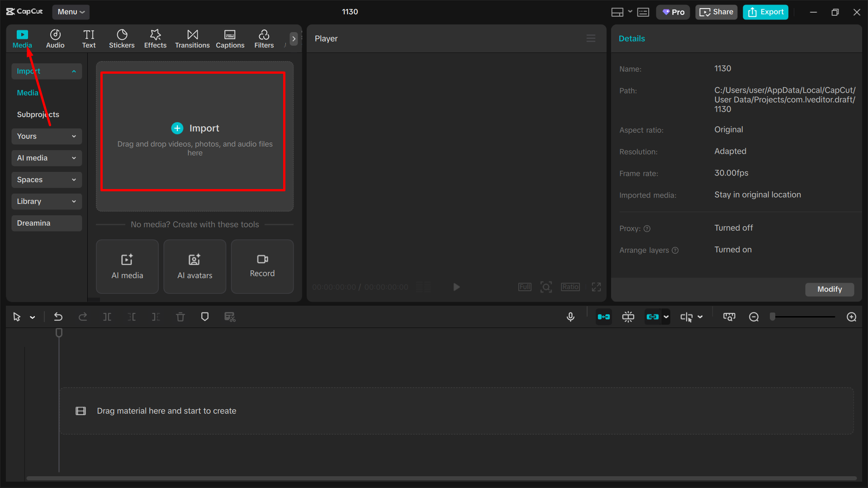The image size is (868, 488).
Task: Toggle auto-split in the timeline toolbar
Action: [x=628, y=317]
